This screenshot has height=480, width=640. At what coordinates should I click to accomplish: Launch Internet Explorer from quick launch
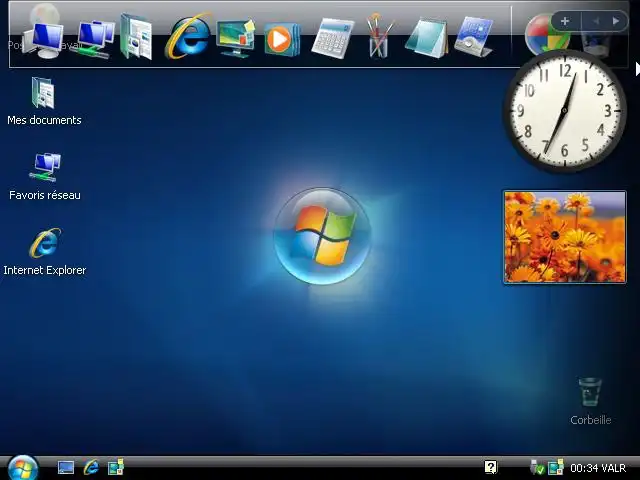pyautogui.click(x=91, y=467)
